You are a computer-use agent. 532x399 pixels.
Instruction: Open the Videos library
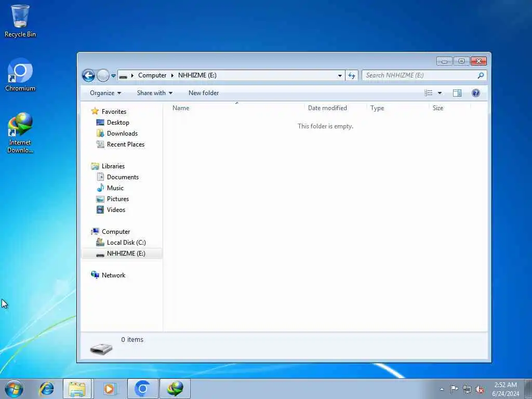pyautogui.click(x=116, y=210)
